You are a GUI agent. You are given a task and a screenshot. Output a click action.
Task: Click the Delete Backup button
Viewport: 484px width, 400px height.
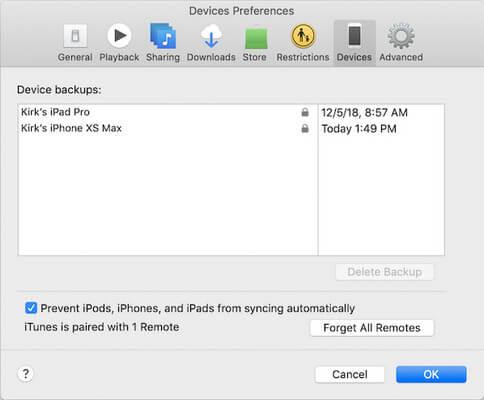(385, 272)
